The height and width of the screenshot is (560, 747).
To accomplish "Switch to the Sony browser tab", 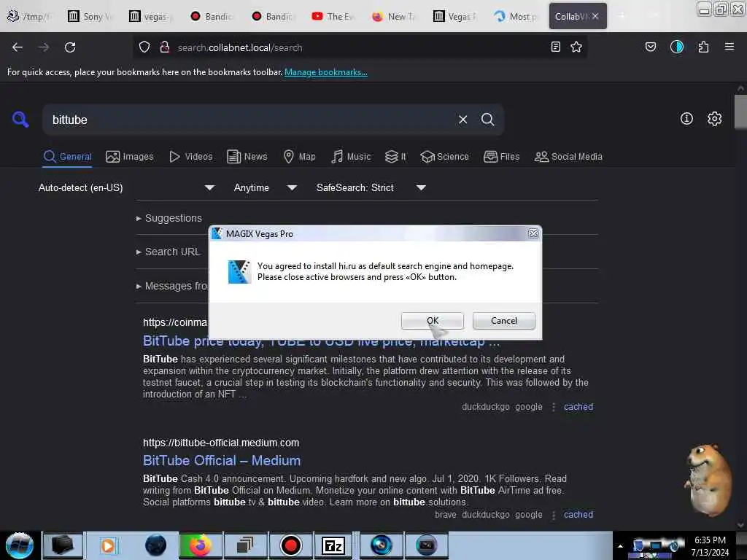I will click(90, 16).
